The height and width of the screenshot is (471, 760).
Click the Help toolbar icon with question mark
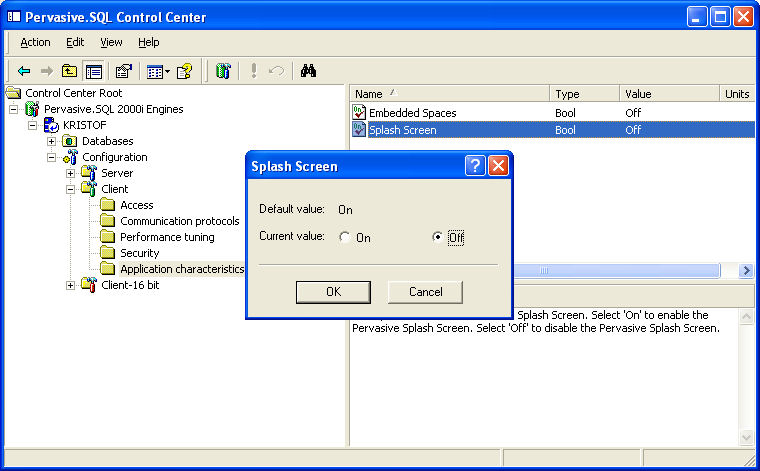click(x=184, y=71)
